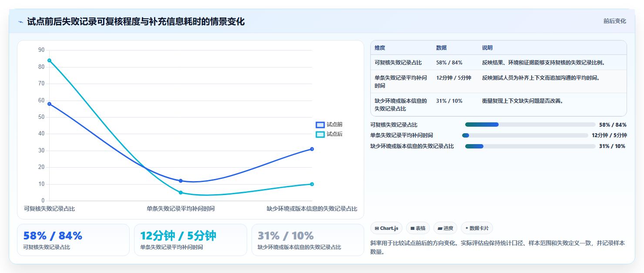
Task: Toggle the 试点前 legend item
Action: click(329, 125)
